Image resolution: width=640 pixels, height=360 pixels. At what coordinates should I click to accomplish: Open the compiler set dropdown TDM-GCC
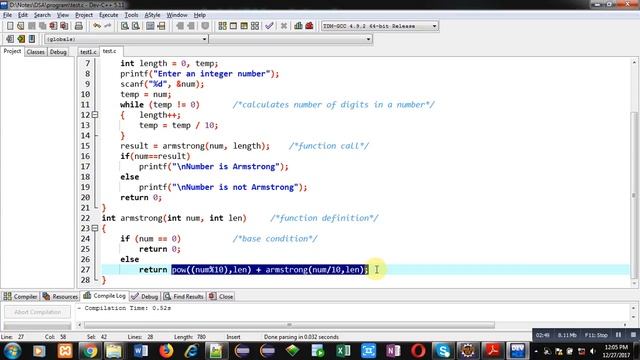point(380,26)
